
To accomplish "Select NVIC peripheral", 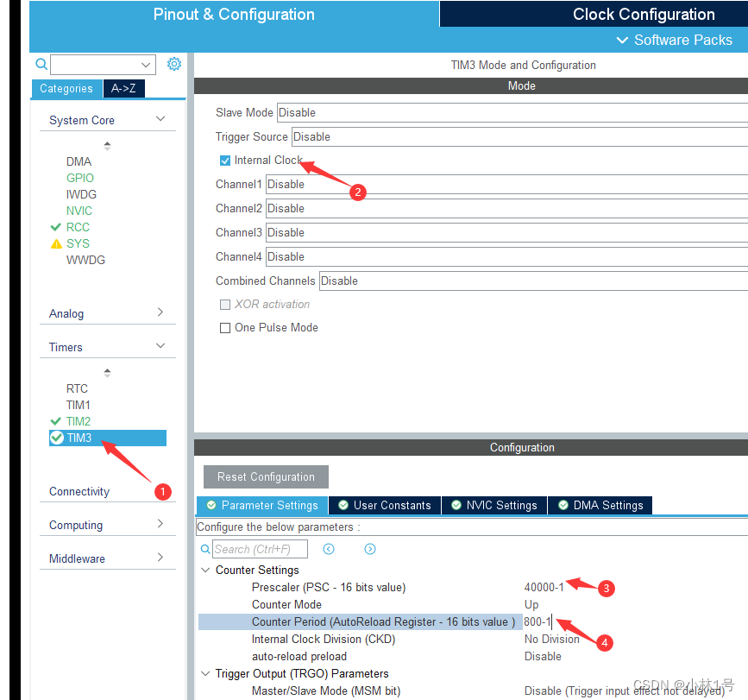I will (x=79, y=211).
